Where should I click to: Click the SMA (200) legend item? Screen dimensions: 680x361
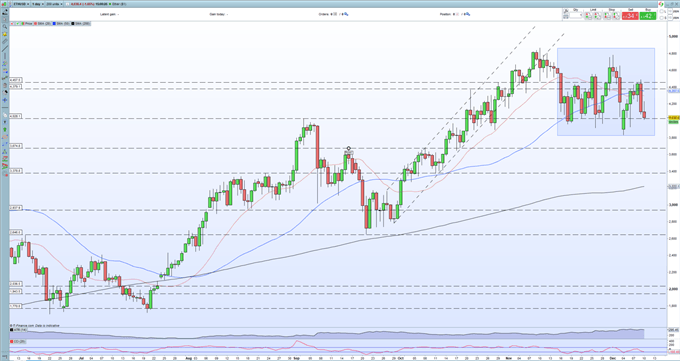tap(82, 23)
